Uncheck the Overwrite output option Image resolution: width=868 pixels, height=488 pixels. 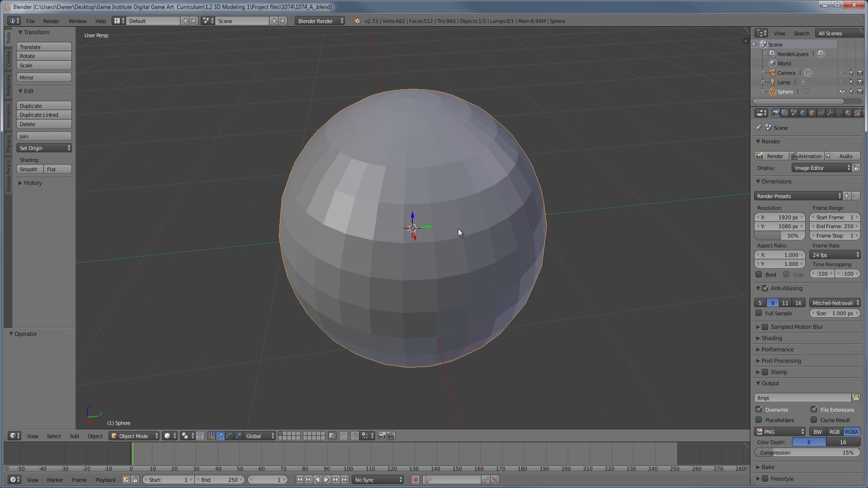[x=759, y=409]
